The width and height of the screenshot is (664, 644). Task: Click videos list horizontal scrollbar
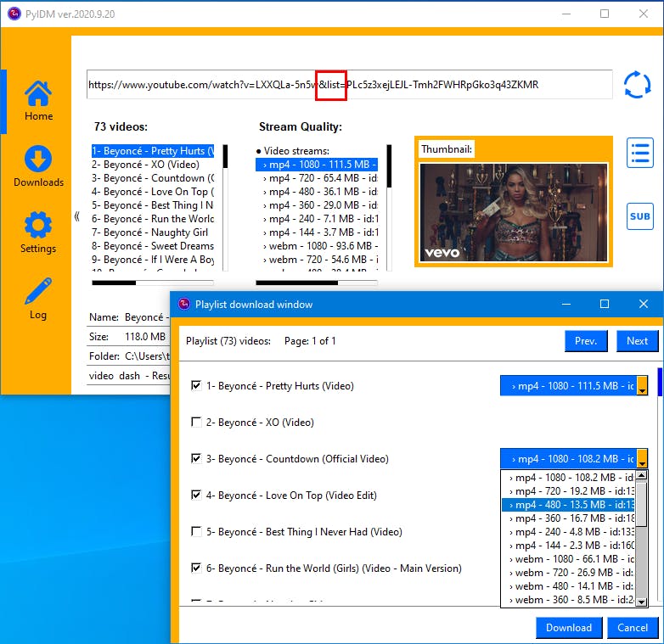[153, 283]
